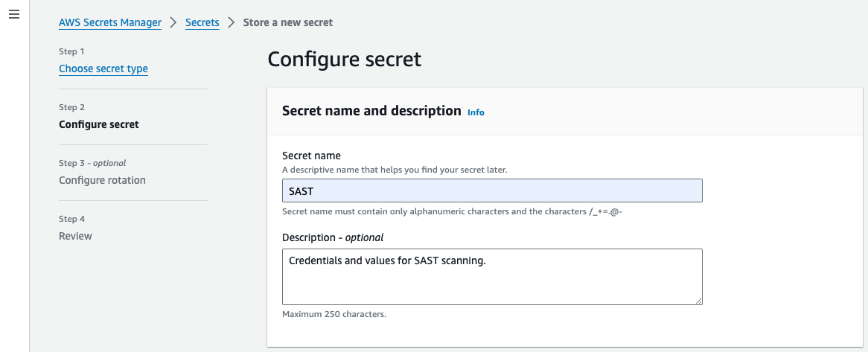Click the 'Description - optional' label
Image resolution: width=868 pixels, height=352 pixels.
click(333, 237)
